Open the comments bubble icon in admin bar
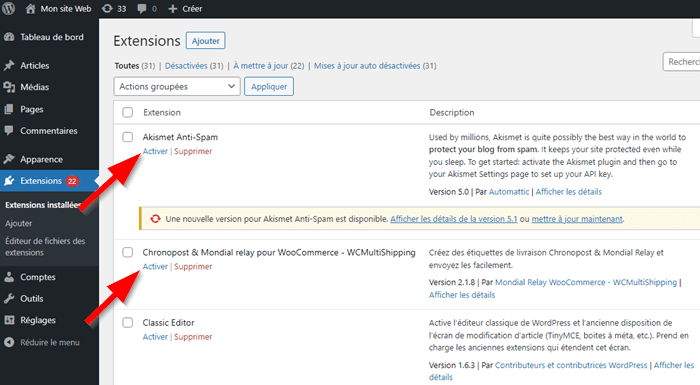This screenshot has height=385, width=700. point(142,8)
